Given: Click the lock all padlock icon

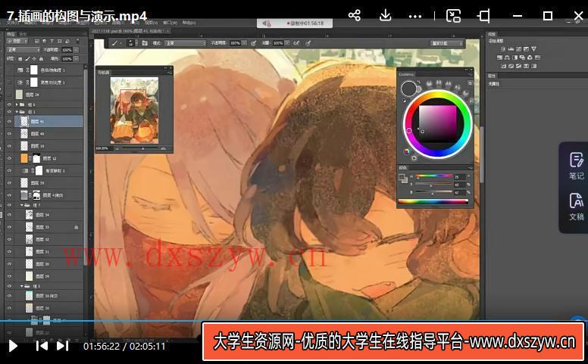Looking at the screenshot, I should tap(41, 58).
